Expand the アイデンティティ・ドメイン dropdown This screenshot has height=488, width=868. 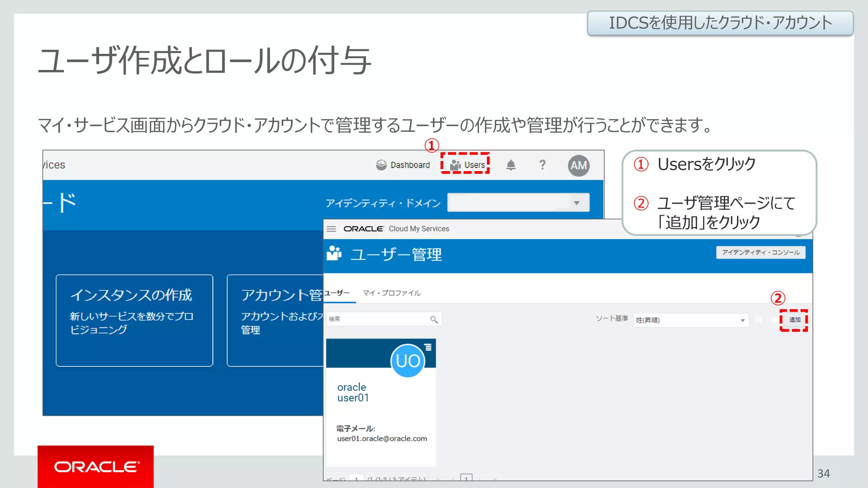(x=518, y=202)
